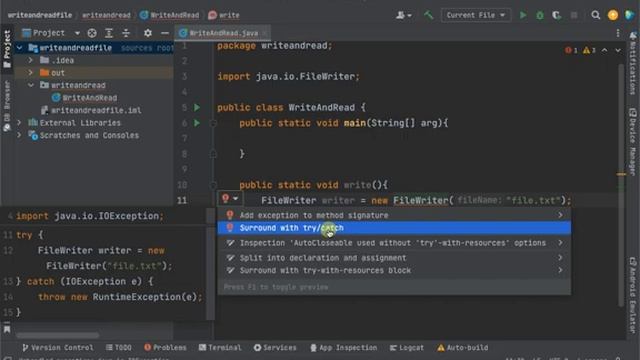Click writeandread breadcrumb in navigation bar

point(106,15)
